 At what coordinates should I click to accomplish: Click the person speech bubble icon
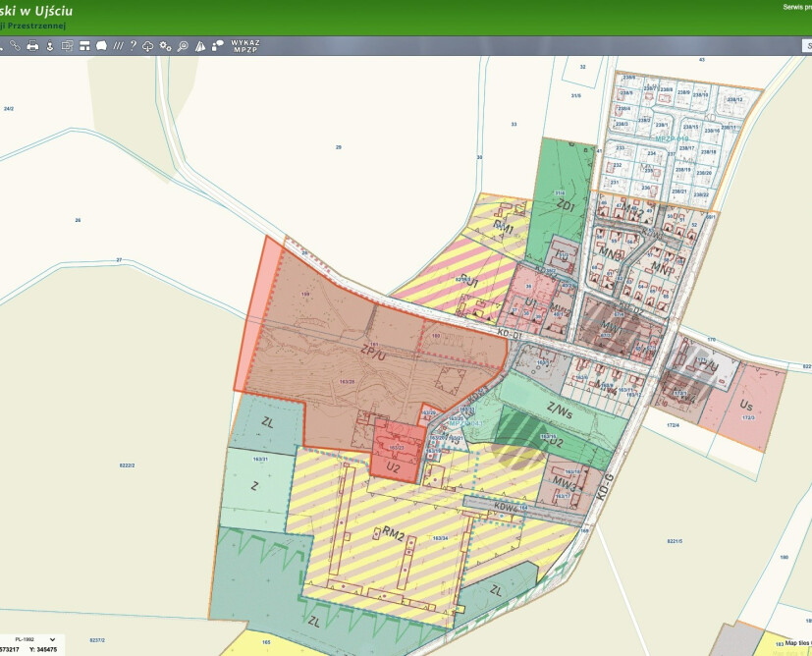tap(218, 46)
